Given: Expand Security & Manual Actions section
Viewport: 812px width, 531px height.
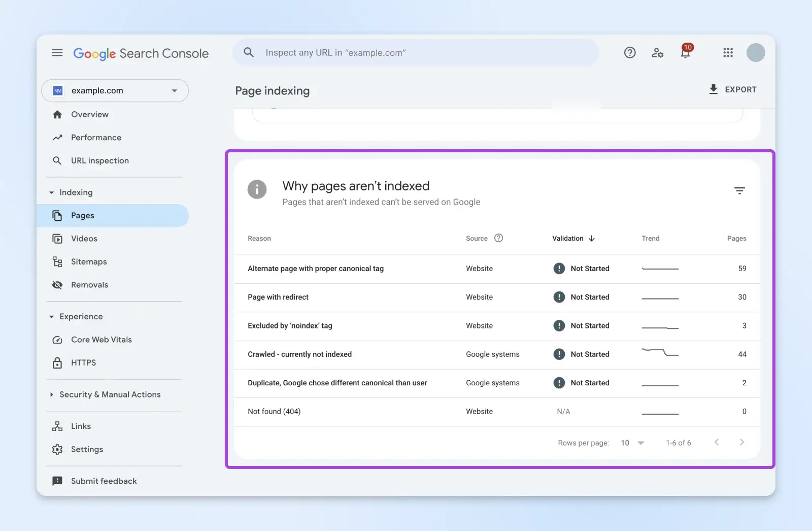Looking at the screenshot, I should coord(52,394).
